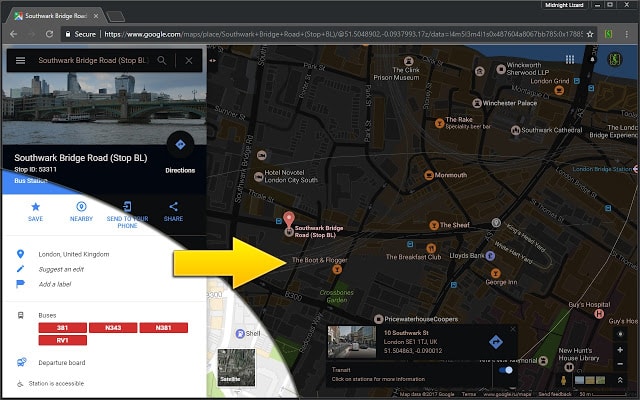Zoom out on the map
This screenshot has width=640, height=400.
coord(620,364)
